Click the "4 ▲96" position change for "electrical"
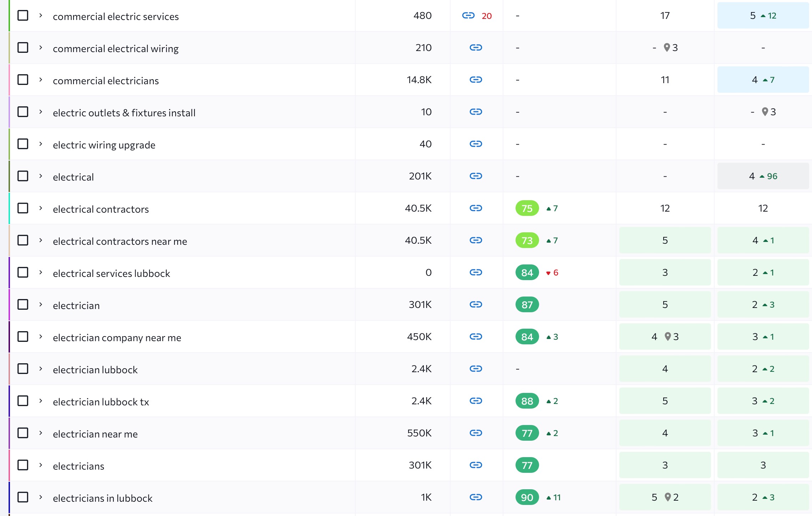Viewport: 812px width, 516px height. (x=763, y=176)
